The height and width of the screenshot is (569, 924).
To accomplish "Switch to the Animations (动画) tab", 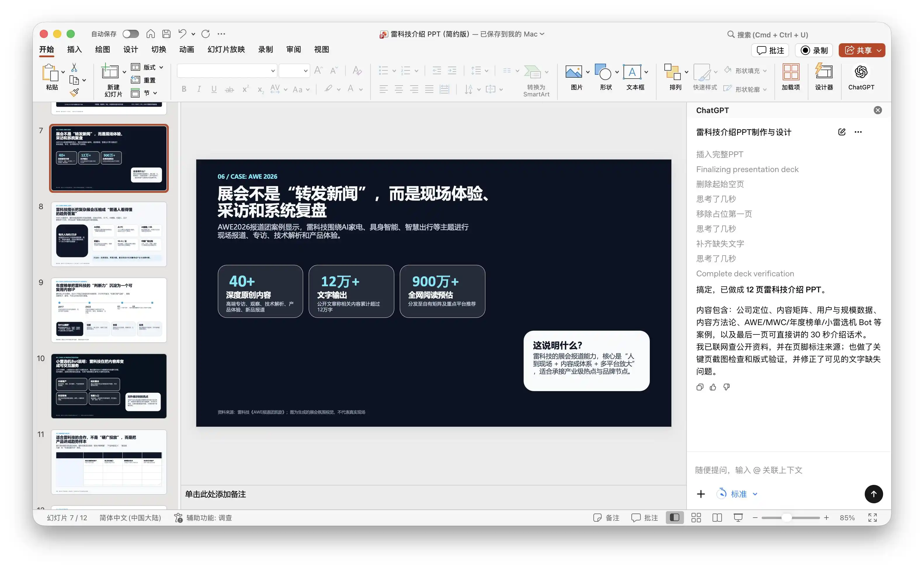I will pyautogui.click(x=187, y=50).
